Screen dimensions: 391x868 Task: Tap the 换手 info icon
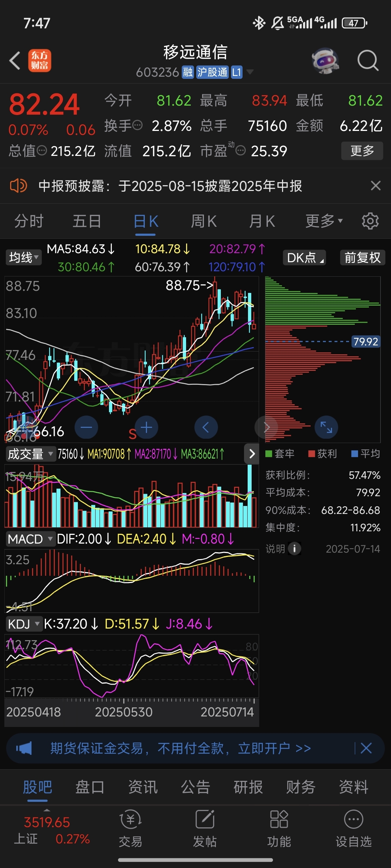tap(138, 125)
